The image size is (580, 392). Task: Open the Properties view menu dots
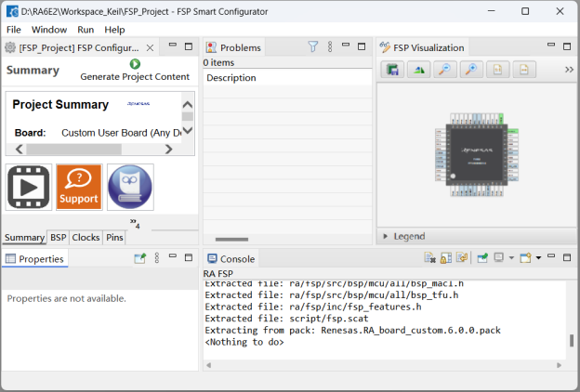click(157, 257)
